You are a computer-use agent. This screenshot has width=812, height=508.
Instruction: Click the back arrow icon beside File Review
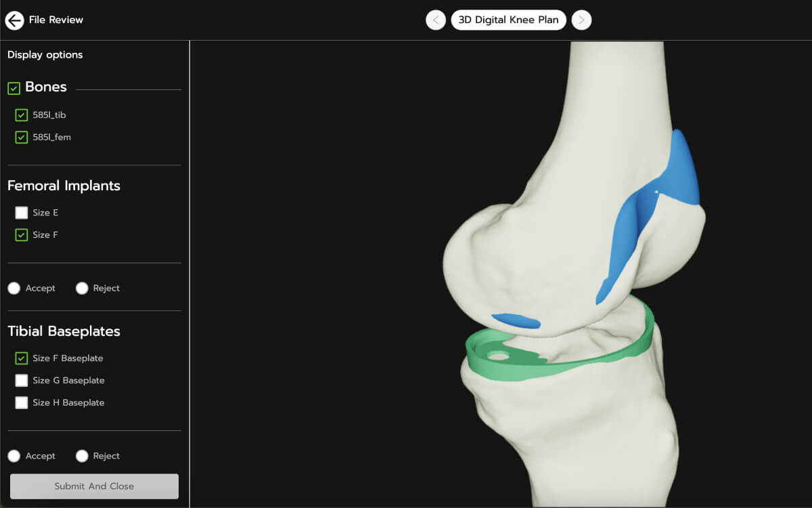pyautogui.click(x=14, y=20)
